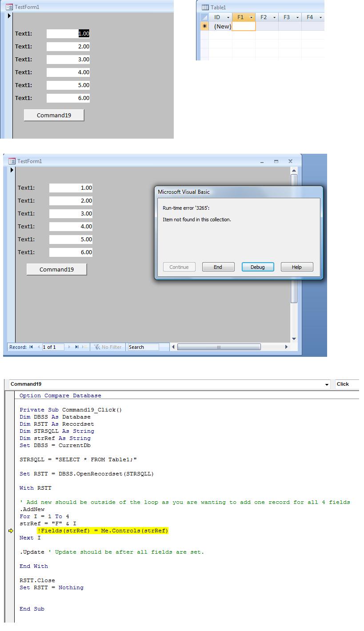Go to previous record in the navigation bar
This screenshot has width=364, height=631.
(39, 347)
